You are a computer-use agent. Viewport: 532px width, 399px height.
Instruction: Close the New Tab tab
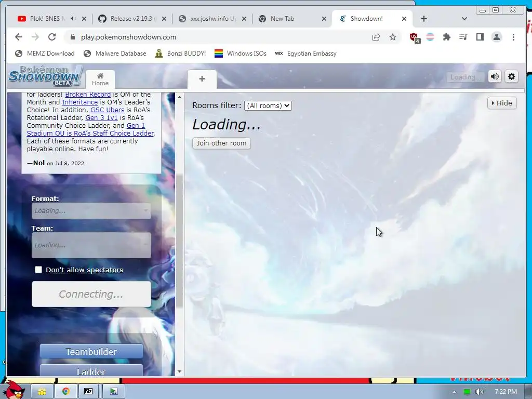coord(324,19)
